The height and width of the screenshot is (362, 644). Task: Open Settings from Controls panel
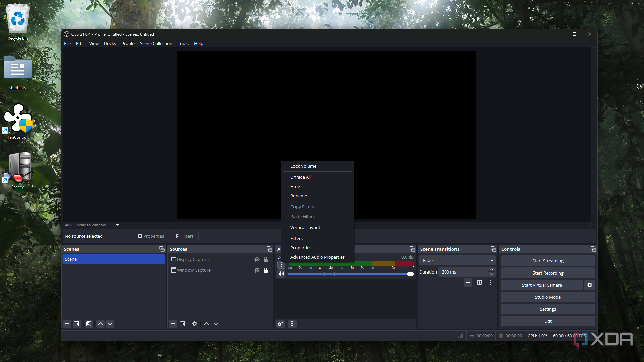point(548,309)
